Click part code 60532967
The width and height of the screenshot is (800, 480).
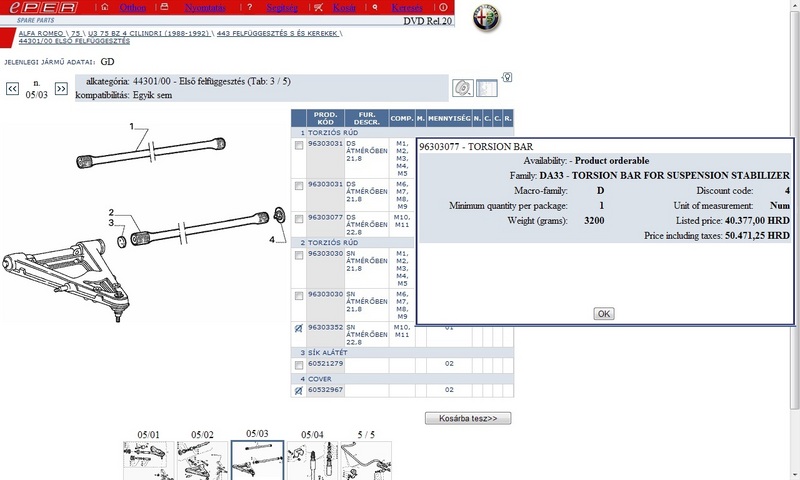pos(325,390)
